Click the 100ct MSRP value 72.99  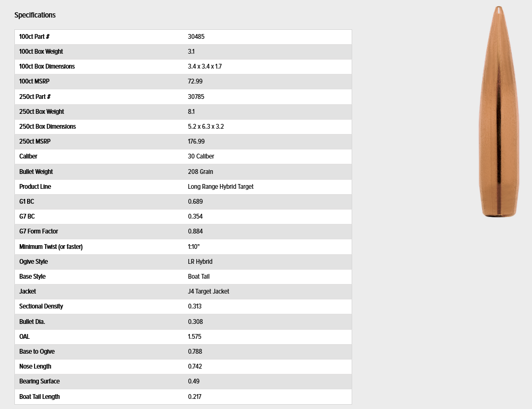tap(195, 81)
